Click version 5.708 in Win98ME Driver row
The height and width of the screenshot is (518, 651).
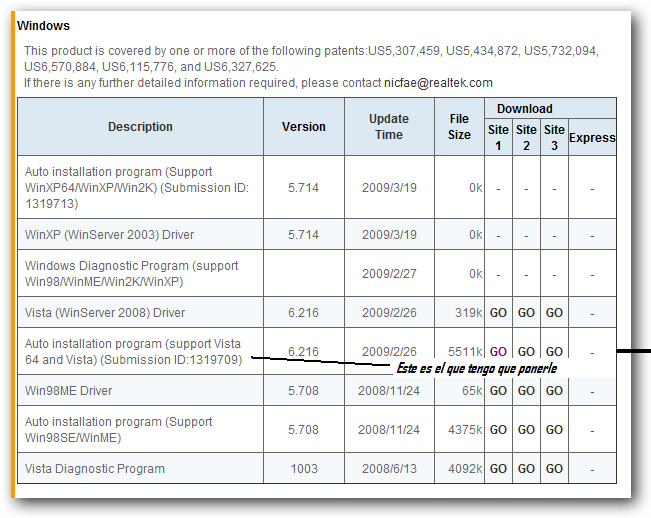[303, 391]
